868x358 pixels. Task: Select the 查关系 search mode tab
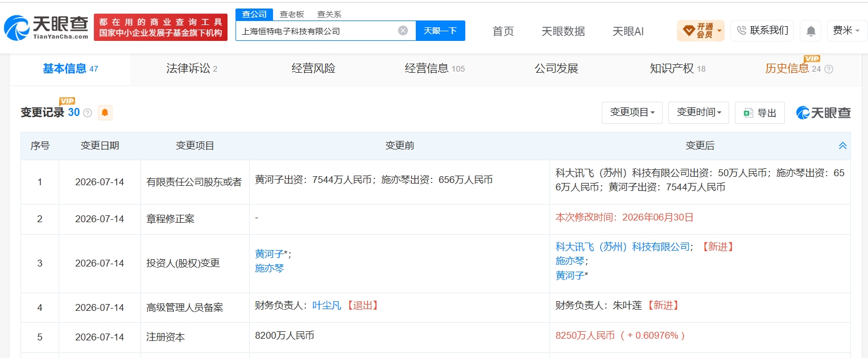click(329, 14)
